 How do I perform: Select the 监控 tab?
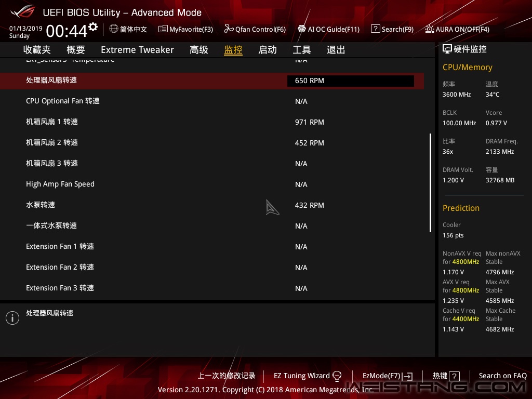(233, 50)
